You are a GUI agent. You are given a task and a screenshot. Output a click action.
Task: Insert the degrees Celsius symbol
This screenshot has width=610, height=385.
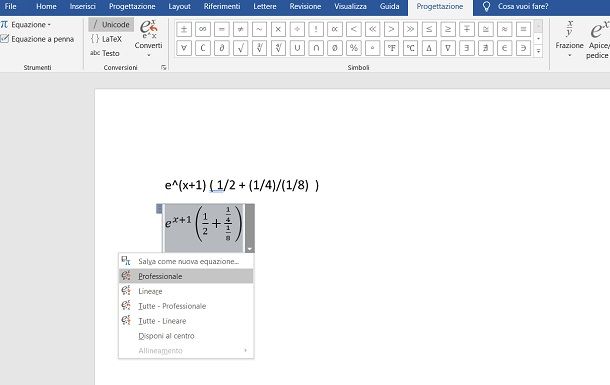pyautogui.click(x=410, y=48)
